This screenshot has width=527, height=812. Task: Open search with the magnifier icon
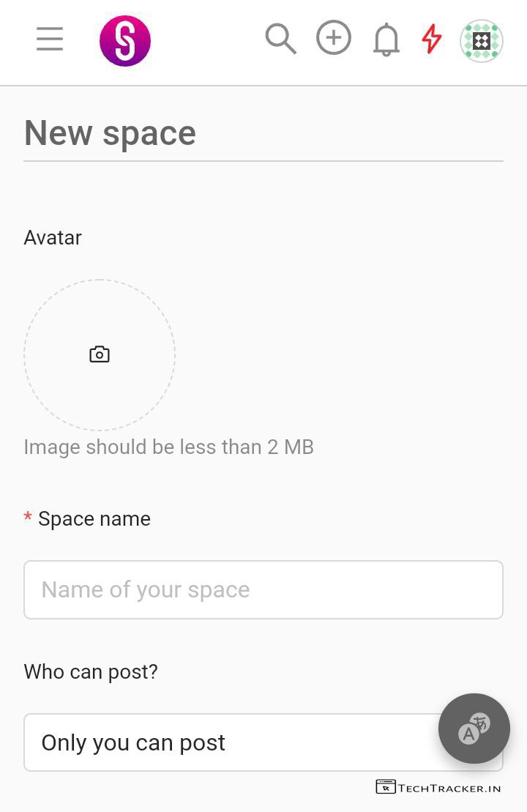[x=280, y=39]
